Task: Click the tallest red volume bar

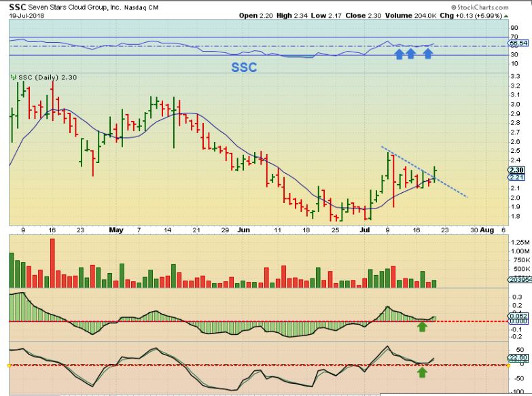Action: click(x=52, y=263)
